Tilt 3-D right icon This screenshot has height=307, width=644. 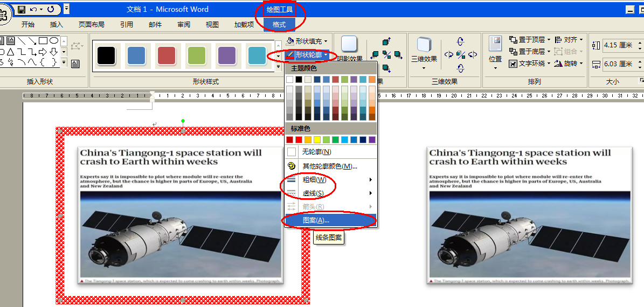tap(473, 54)
